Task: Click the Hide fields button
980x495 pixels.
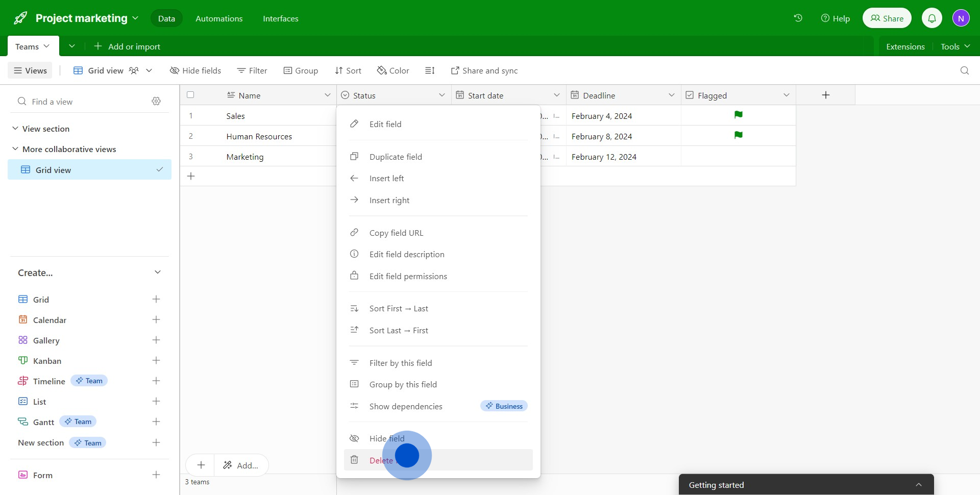Action: pyautogui.click(x=195, y=70)
